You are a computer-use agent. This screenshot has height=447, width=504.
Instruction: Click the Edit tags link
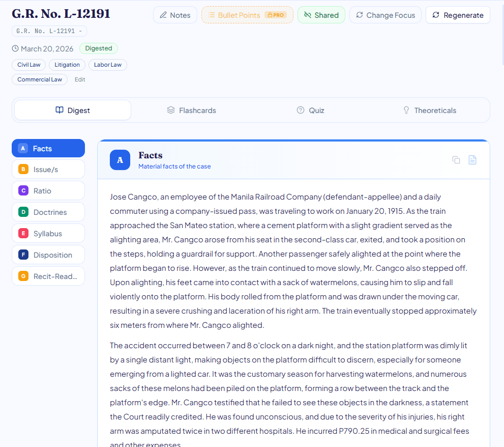click(x=80, y=79)
